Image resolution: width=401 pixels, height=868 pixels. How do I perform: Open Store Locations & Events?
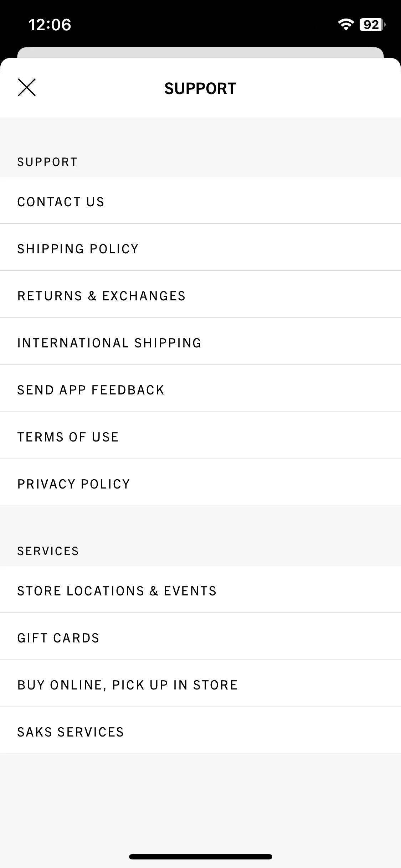click(x=200, y=590)
